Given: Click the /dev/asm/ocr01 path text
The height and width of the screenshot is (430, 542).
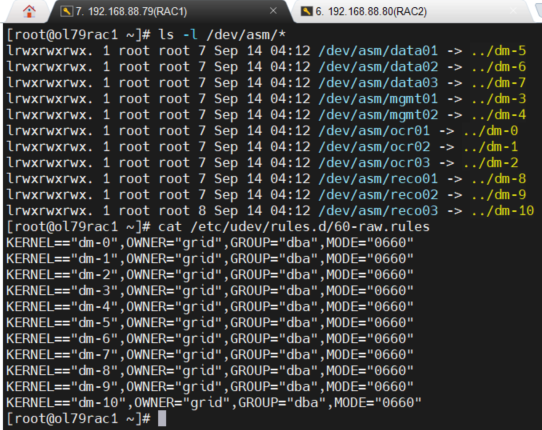Looking at the screenshot, I should (x=374, y=131).
